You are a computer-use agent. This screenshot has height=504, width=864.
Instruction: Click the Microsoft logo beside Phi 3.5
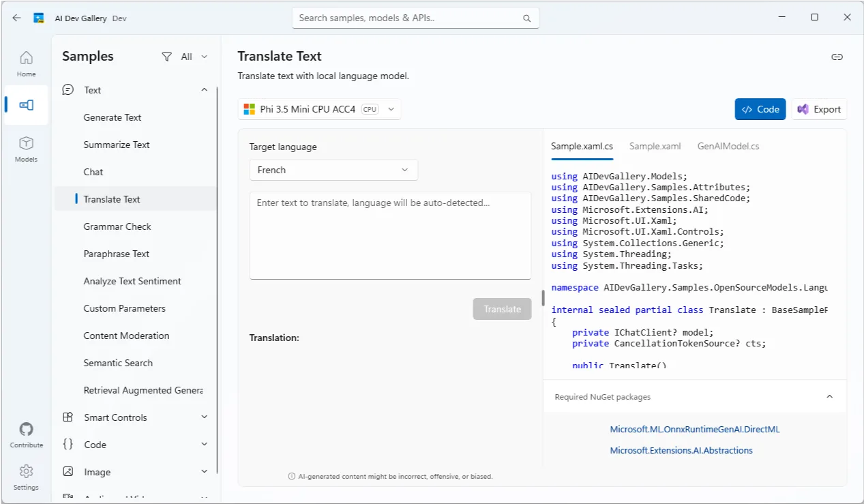[249, 109]
